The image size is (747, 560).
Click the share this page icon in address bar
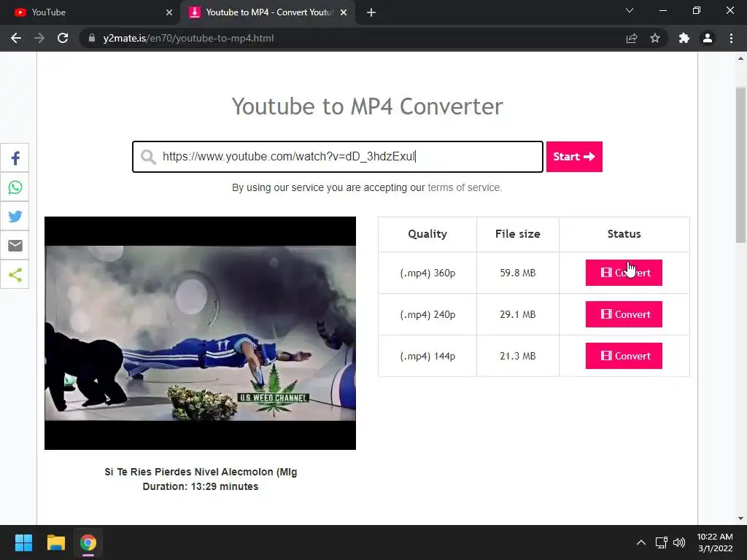tap(632, 38)
